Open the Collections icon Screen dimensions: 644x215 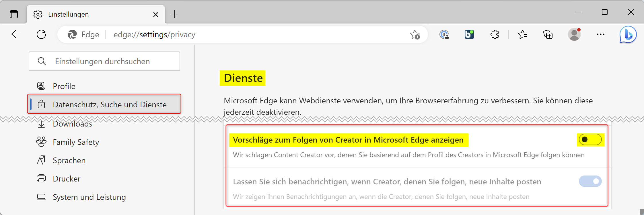tap(548, 35)
